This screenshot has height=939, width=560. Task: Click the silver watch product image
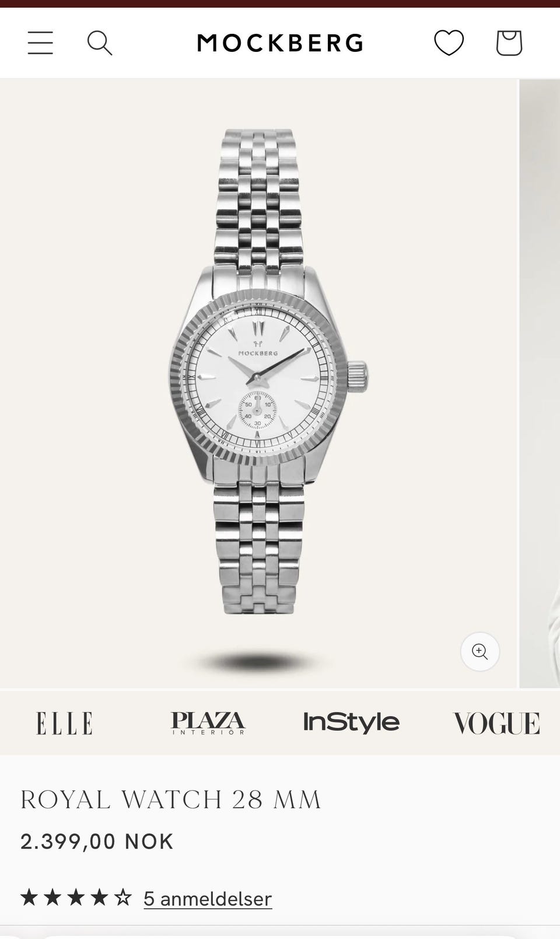(268, 371)
